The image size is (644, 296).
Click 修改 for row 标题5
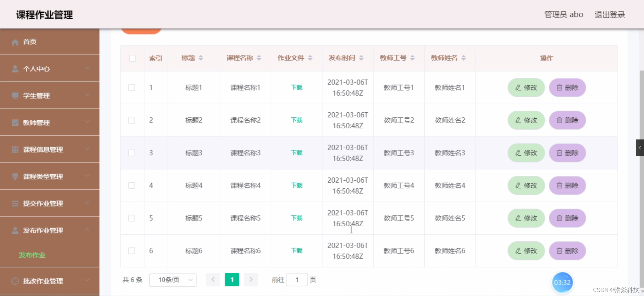click(526, 218)
